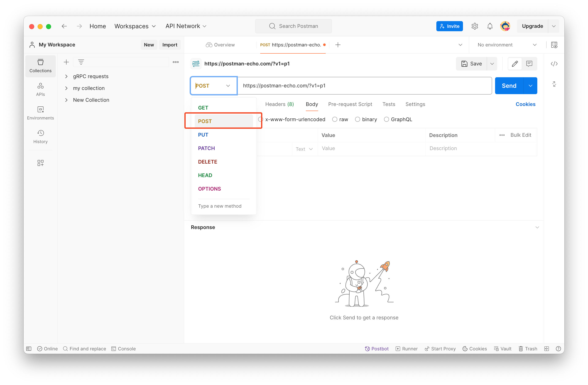Open the Trash from the status bar

528,348
